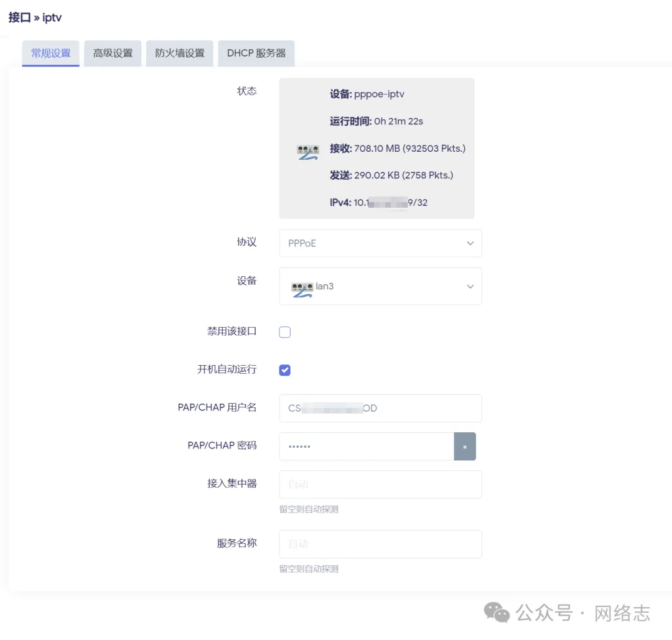
Task: Click the chevron on the PPPoE selector
Action: [x=470, y=243]
